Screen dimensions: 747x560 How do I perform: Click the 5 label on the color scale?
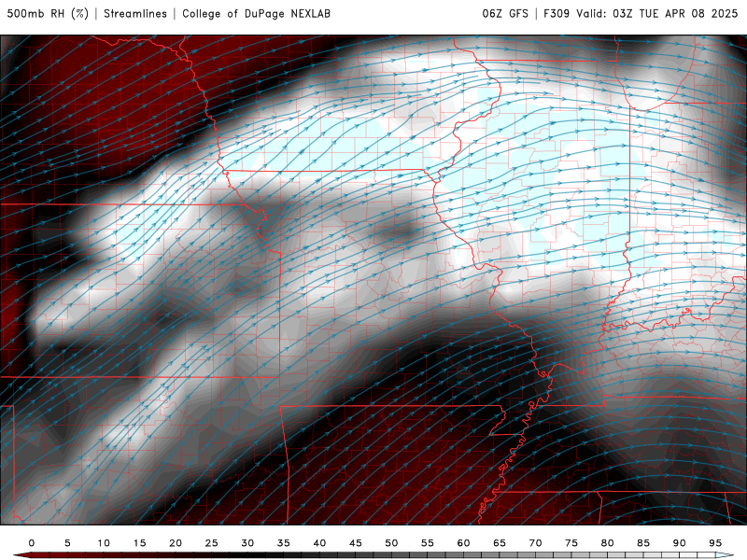67,543
